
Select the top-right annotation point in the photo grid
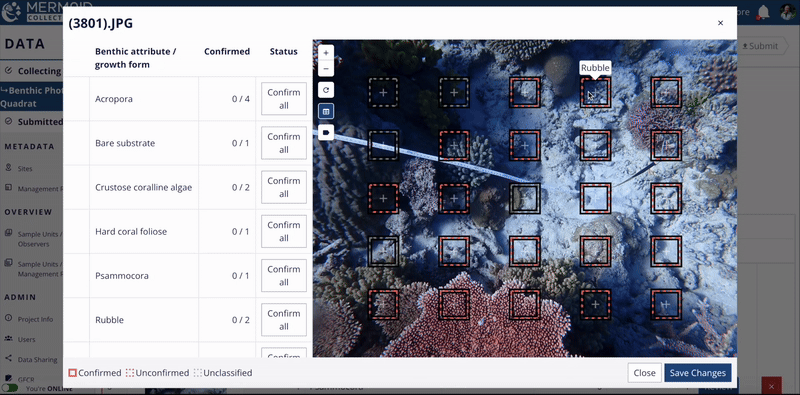coord(666,92)
